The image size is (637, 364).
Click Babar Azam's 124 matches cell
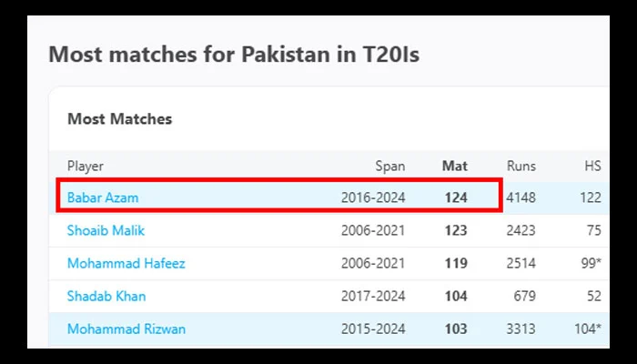tap(456, 197)
